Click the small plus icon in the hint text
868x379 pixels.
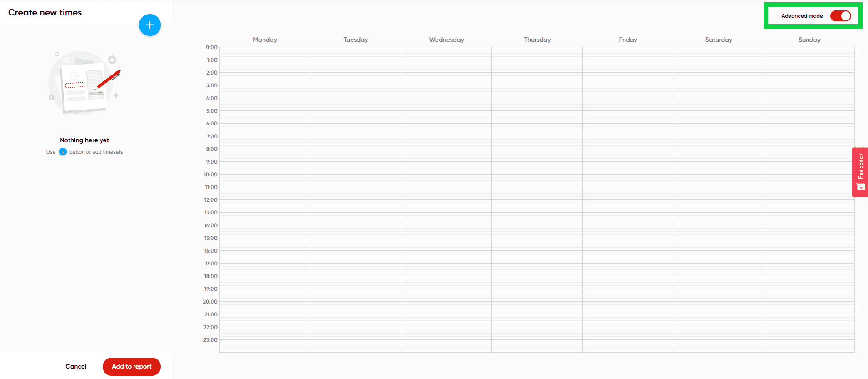(x=63, y=152)
